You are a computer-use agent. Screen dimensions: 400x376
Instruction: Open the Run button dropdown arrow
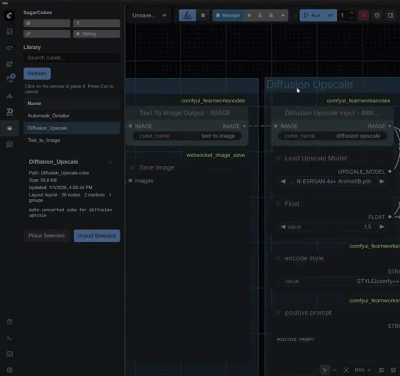(330, 15)
